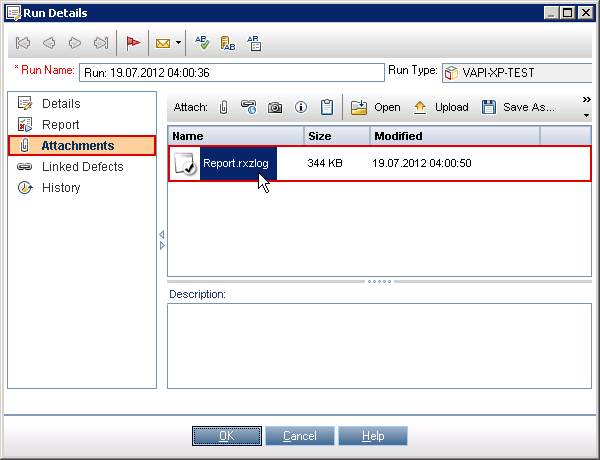
Task: Open Help for Run Details
Action: 373,436
